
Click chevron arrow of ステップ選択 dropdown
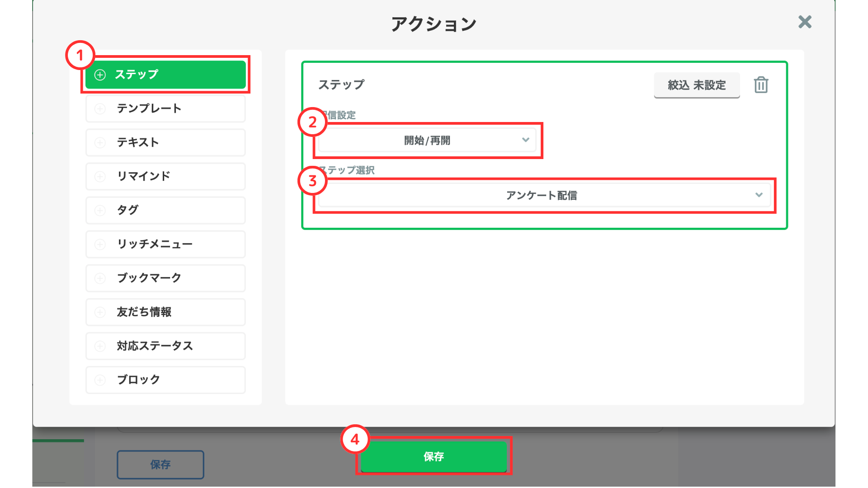pos(759,195)
